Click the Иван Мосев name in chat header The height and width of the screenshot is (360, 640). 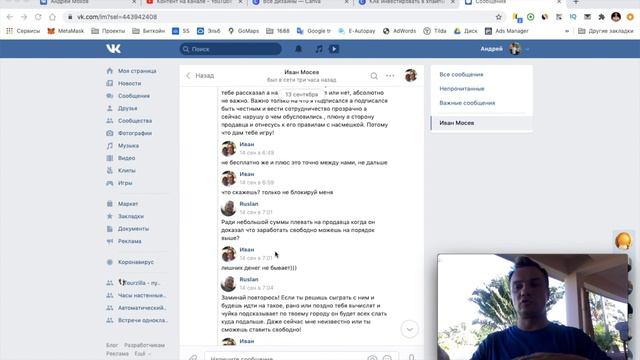click(x=302, y=72)
